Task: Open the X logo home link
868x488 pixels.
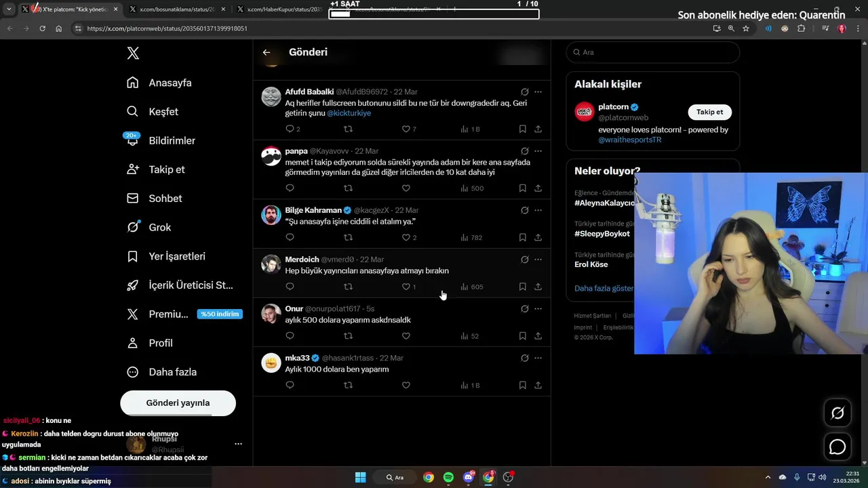Action: point(133,54)
